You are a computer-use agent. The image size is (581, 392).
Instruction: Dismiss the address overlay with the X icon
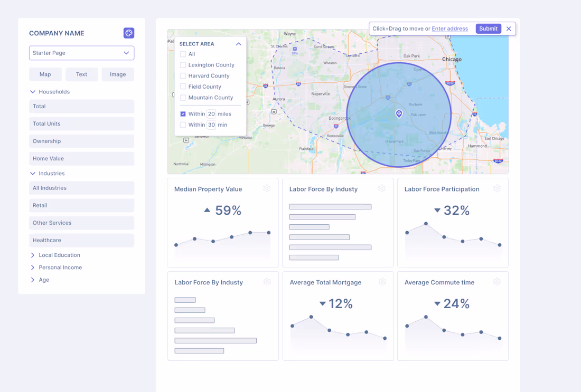coord(509,28)
